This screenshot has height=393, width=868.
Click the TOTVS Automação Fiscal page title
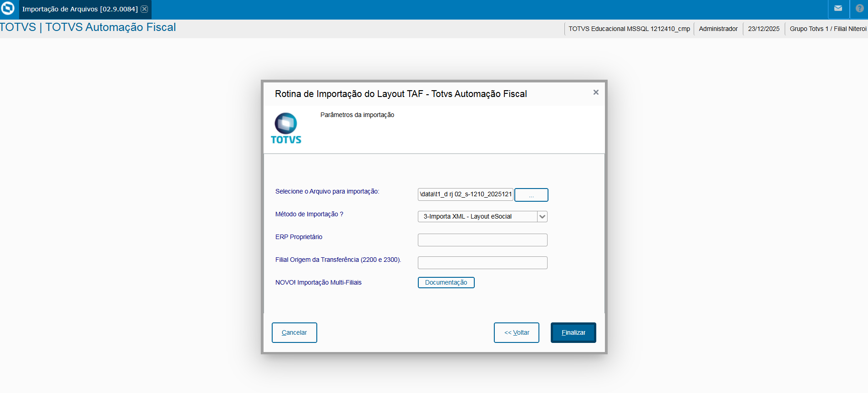point(88,27)
